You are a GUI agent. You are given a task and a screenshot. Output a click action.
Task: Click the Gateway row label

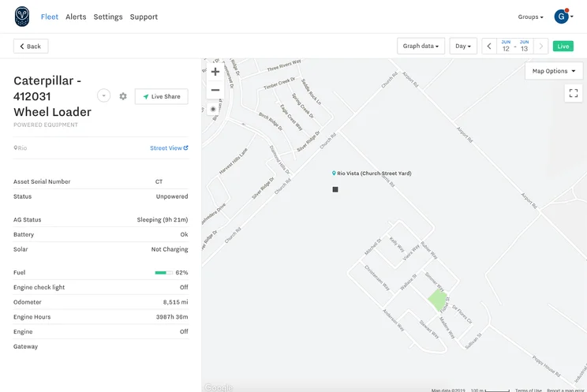25,346
